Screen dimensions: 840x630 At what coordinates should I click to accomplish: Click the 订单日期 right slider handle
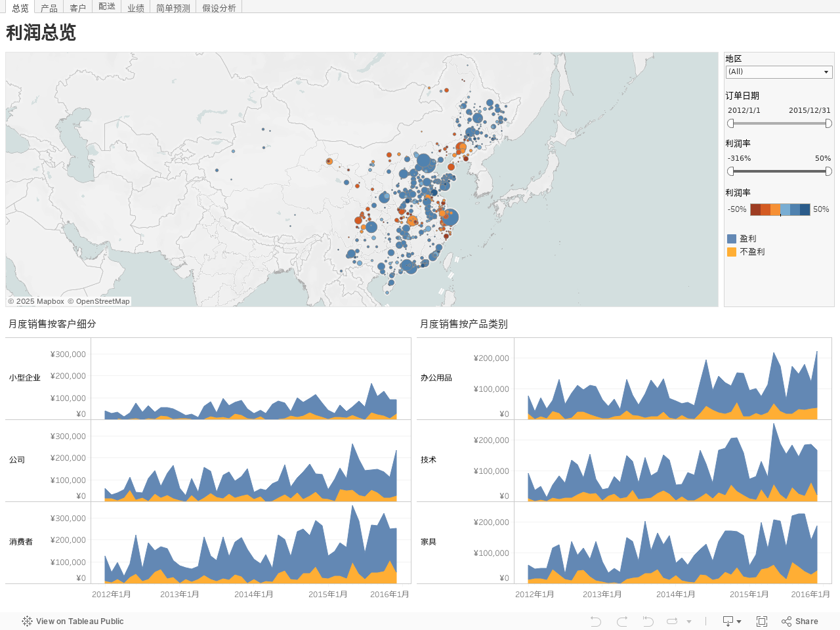(x=828, y=123)
